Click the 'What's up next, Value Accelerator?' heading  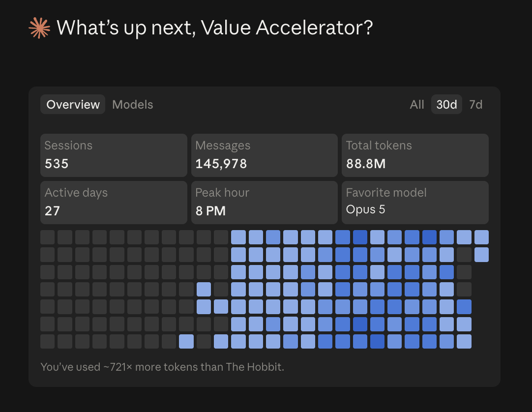214,28
